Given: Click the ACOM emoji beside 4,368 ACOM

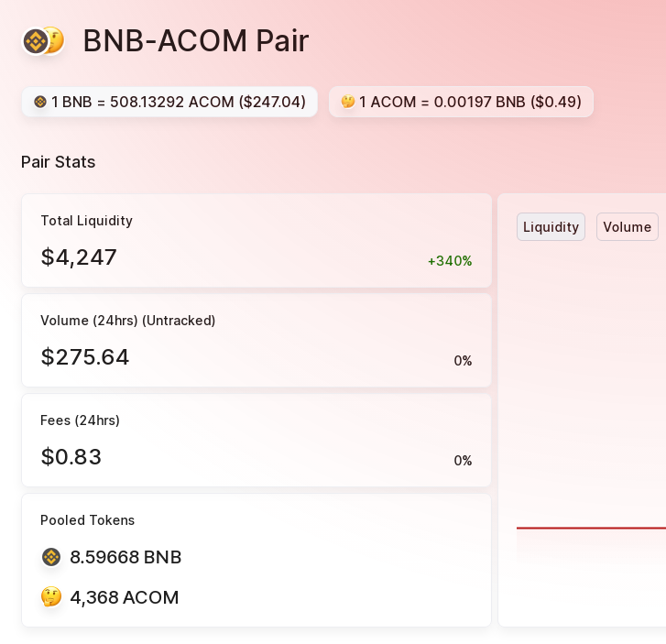Looking at the screenshot, I should tap(51, 597).
